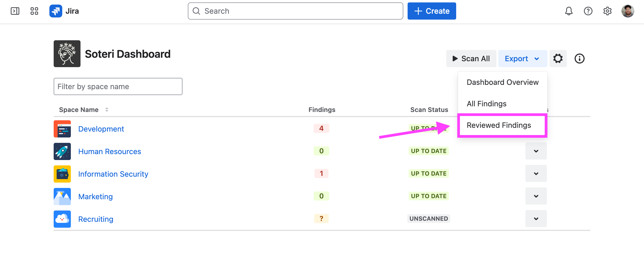Open Soteri dashboard settings gear
644x254 pixels.
tap(558, 59)
